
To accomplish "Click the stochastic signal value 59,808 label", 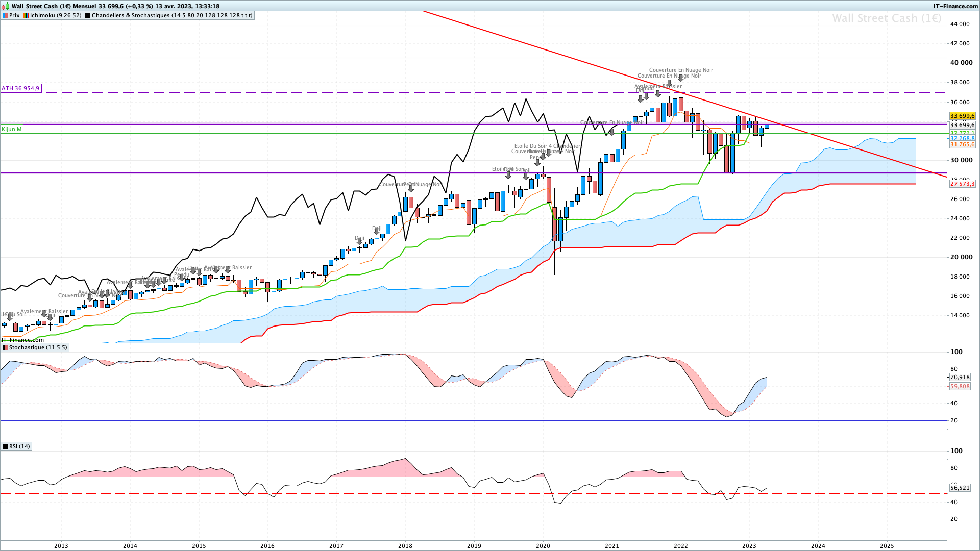I will point(960,386).
